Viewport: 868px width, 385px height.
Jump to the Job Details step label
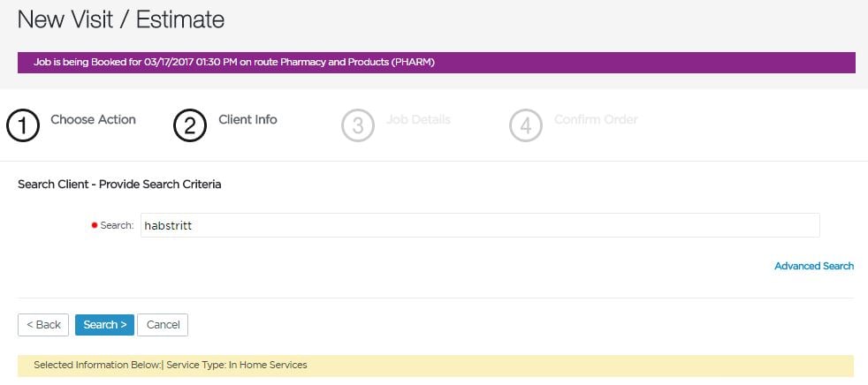[x=417, y=119]
